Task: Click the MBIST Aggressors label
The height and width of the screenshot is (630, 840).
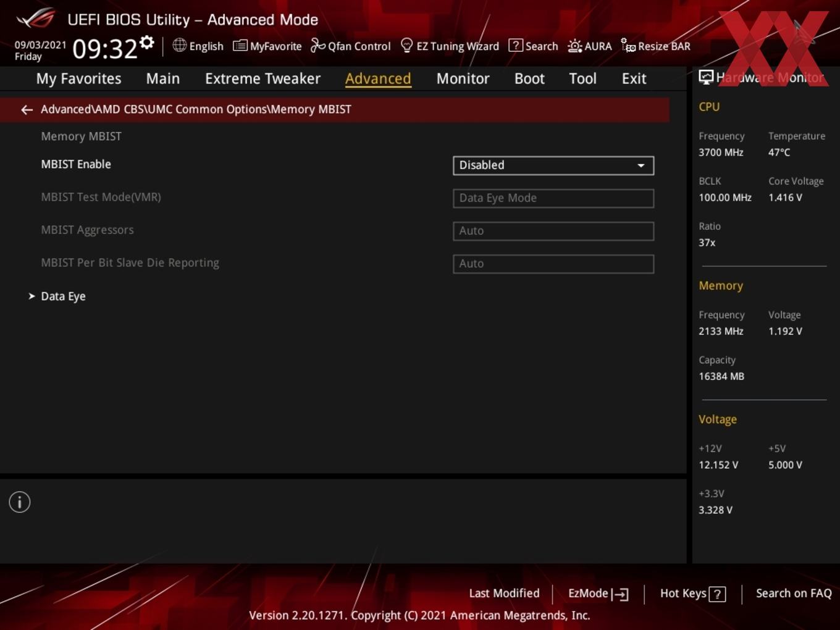Action: coord(87,230)
